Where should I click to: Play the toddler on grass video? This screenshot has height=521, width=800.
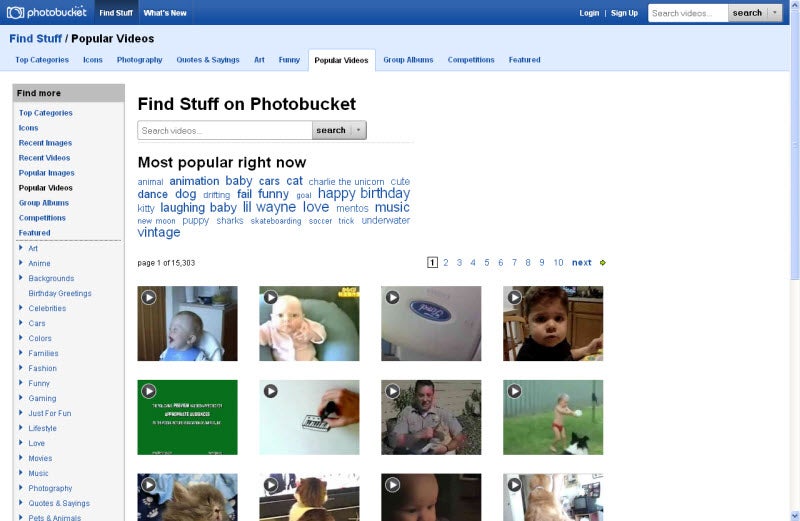click(553, 417)
